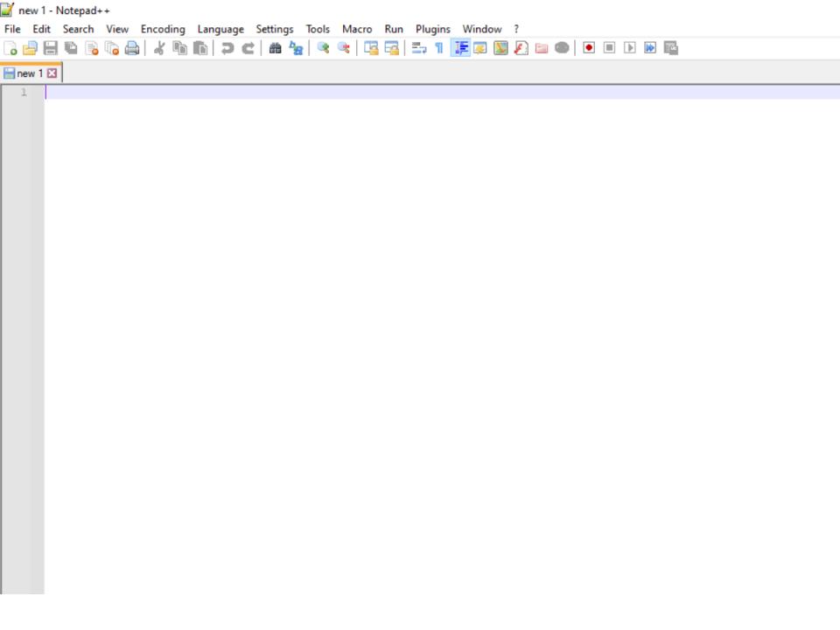Open the Language menu

[220, 29]
